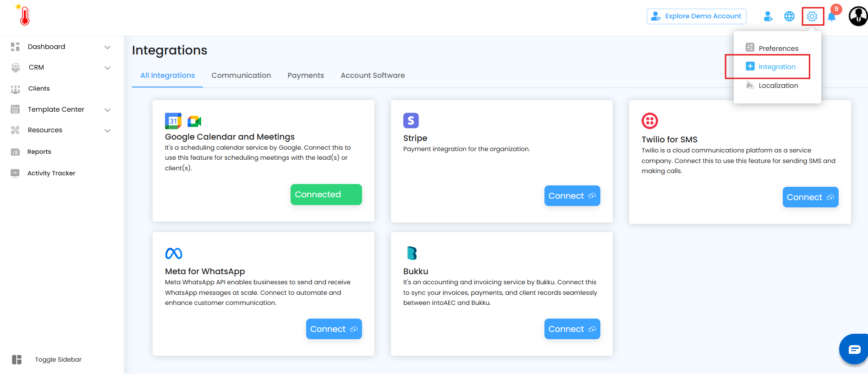868x374 pixels.
Task: Open the chat support bubble
Action: tap(854, 350)
